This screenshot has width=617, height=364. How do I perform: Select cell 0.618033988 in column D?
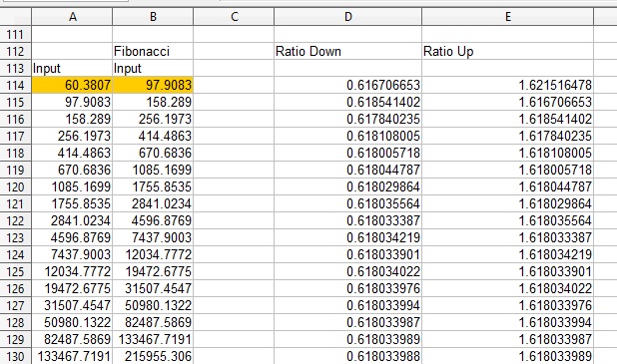[x=347, y=356]
